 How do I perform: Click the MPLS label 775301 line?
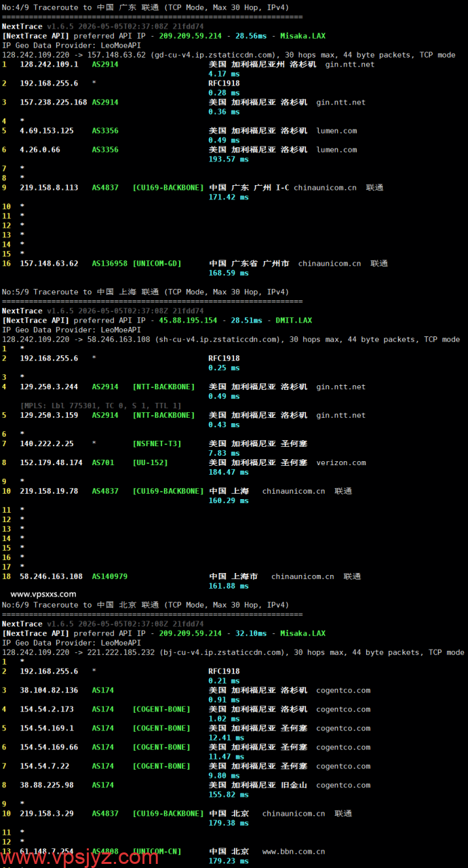point(101,406)
